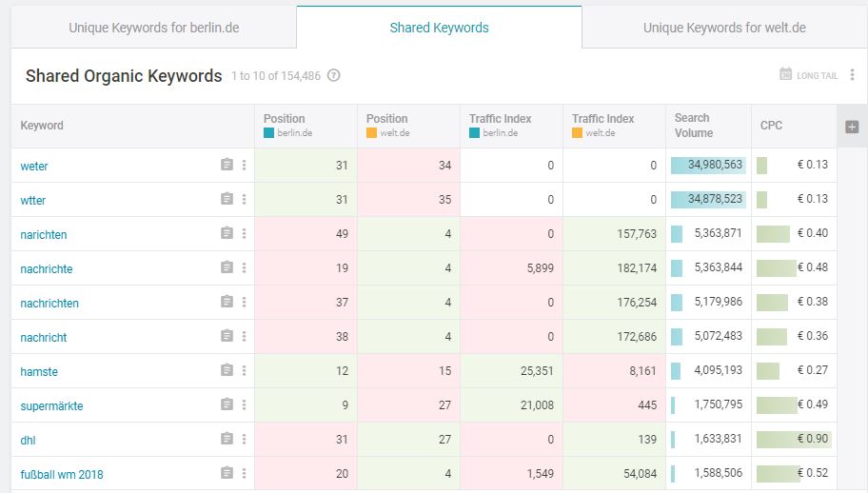Open the nachrichte keyword link

click(x=47, y=269)
